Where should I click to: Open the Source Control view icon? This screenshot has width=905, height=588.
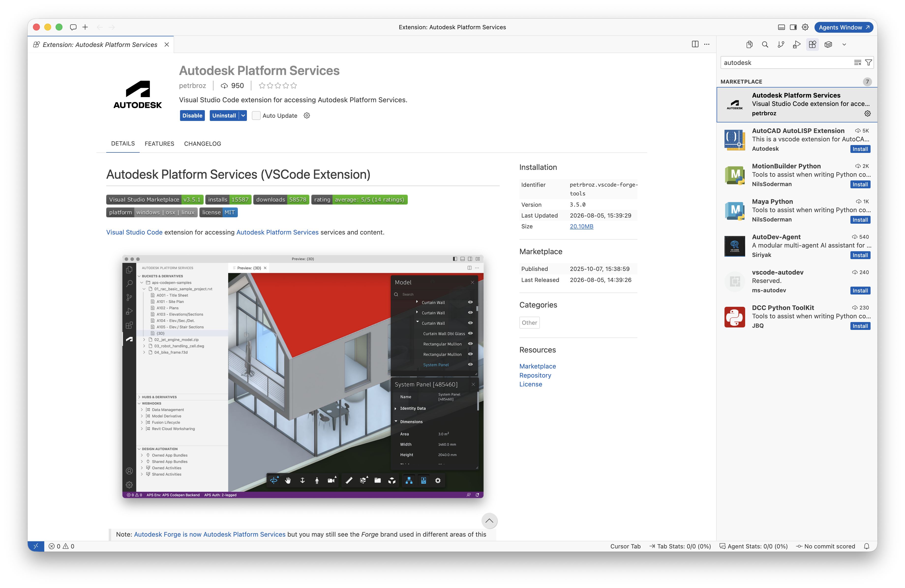tap(781, 44)
